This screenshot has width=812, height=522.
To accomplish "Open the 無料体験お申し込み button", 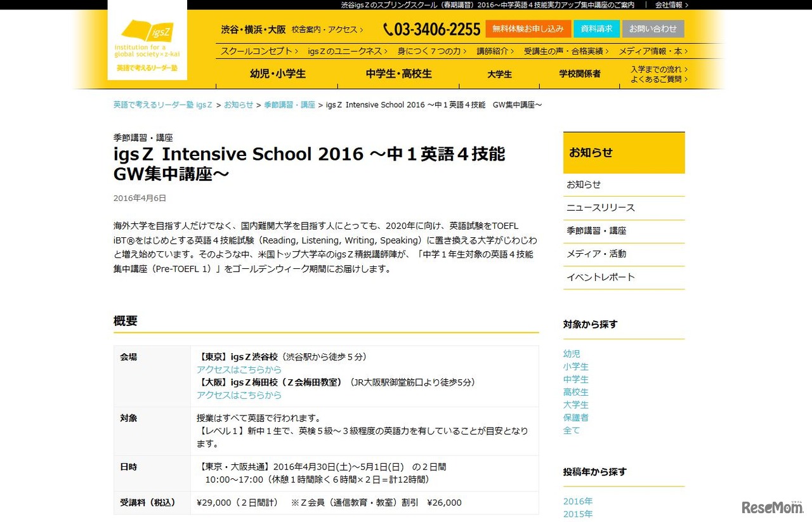I will [x=528, y=29].
